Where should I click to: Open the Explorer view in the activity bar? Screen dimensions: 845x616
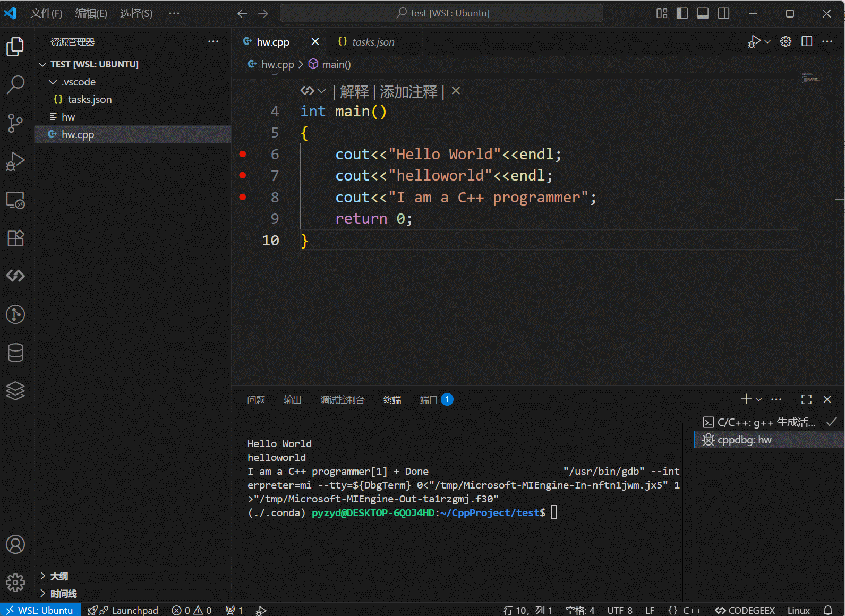click(15, 47)
